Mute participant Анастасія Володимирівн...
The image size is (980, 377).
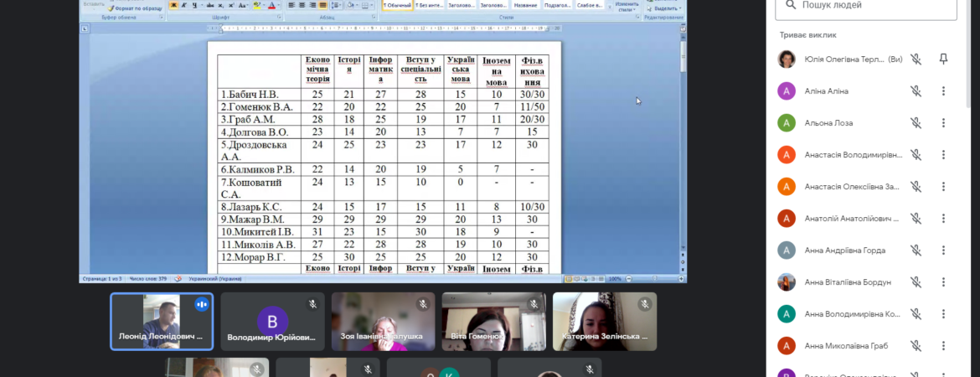pyautogui.click(x=916, y=155)
